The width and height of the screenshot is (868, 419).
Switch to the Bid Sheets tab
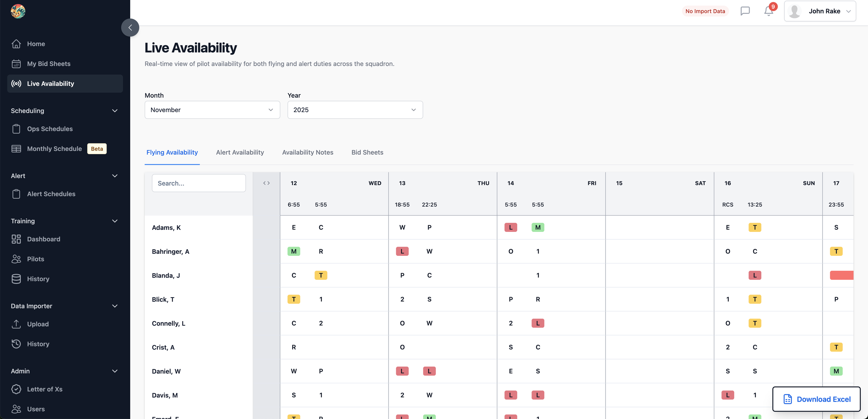(x=367, y=152)
